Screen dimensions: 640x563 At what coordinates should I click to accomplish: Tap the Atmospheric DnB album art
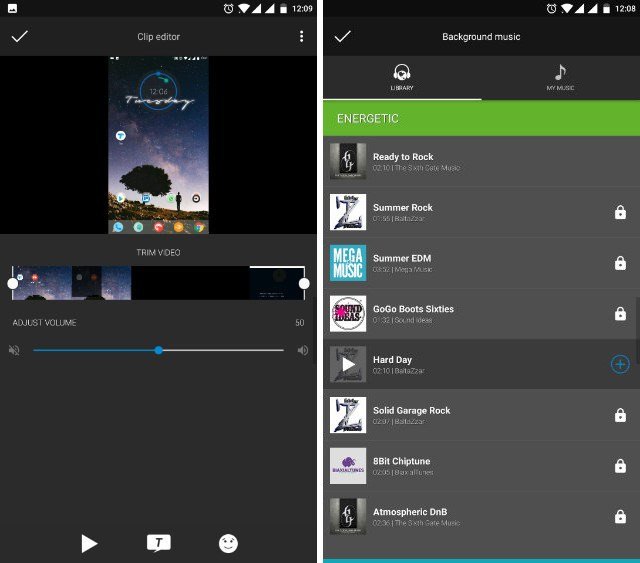pos(348,516)
